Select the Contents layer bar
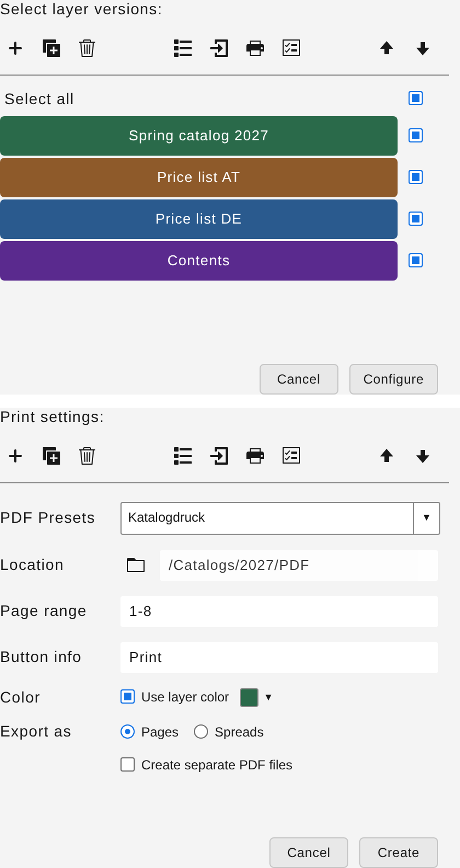The width and height of the screenshot is (460, 868). [x=199, y=261]
